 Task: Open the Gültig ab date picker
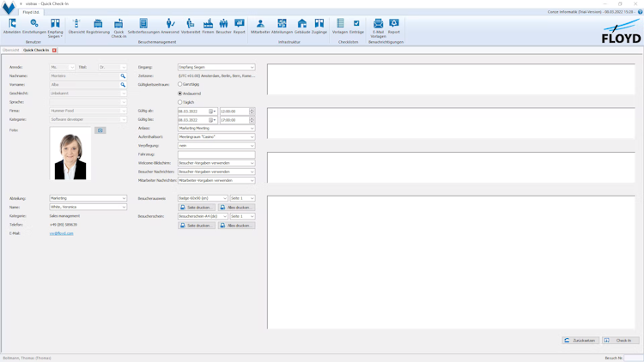point(212,112)
